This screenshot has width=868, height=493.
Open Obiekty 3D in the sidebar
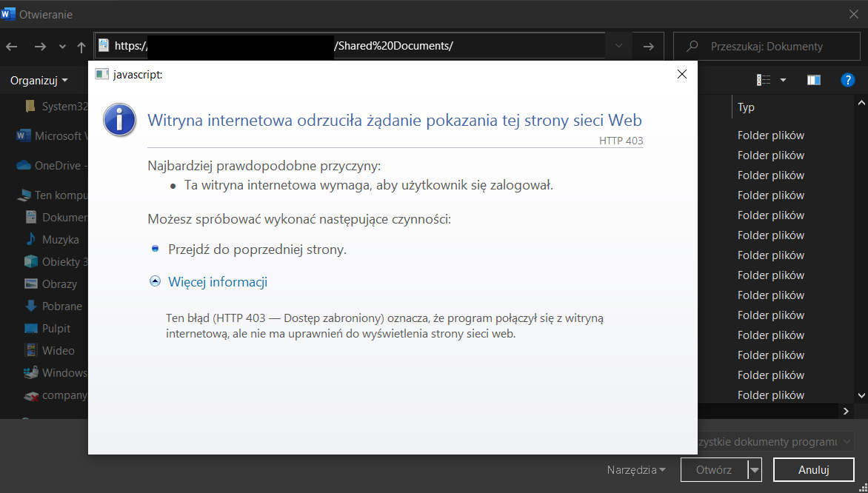(x=56, y=262)
